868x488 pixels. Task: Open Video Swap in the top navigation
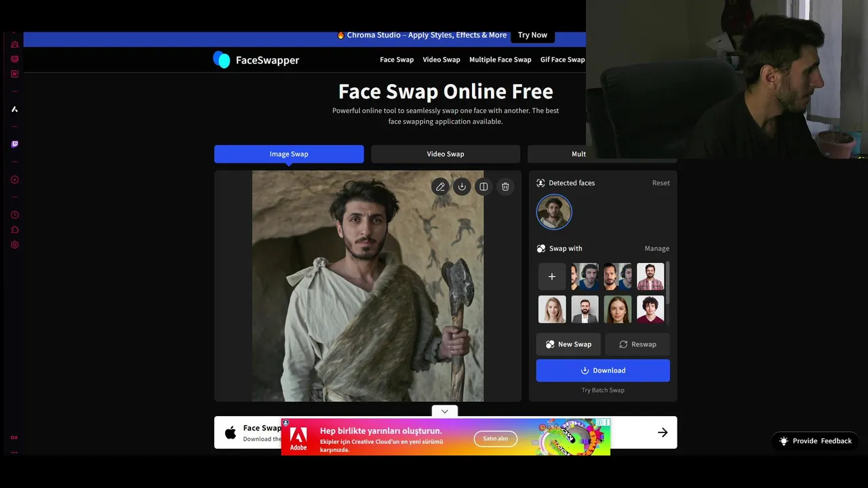(x=441, y=60)
